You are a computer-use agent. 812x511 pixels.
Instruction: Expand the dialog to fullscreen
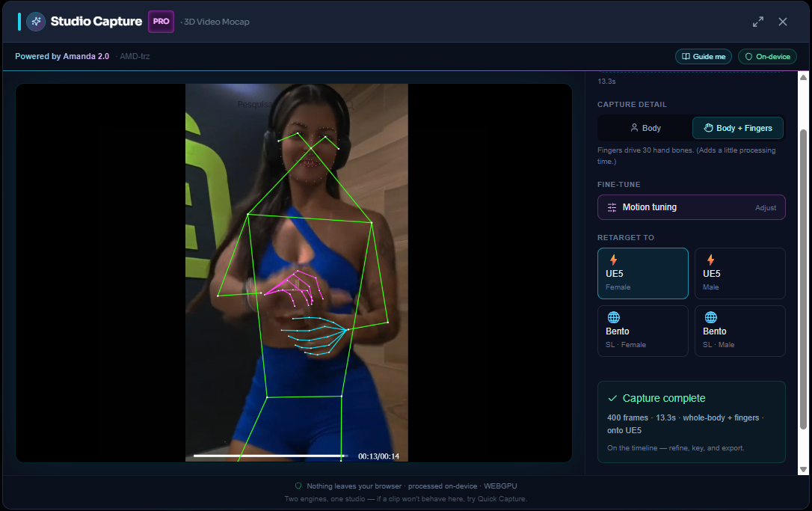(758, 22)
